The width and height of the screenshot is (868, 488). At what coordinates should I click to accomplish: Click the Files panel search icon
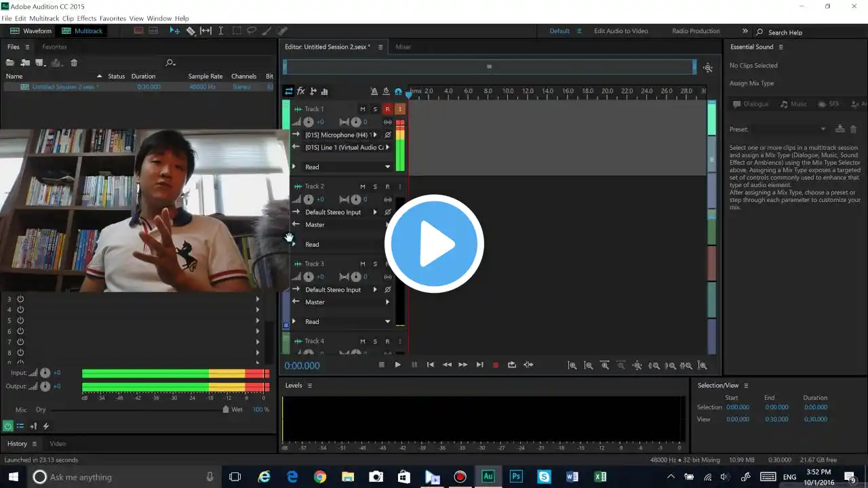[170, 62]
